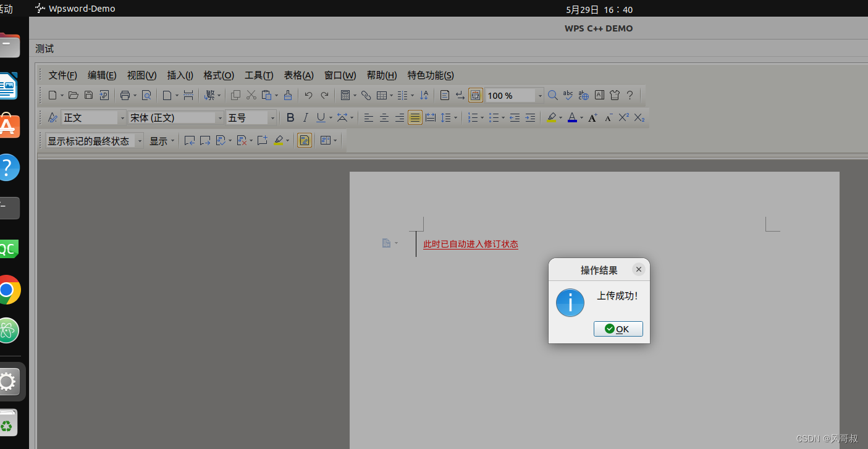Click the skin shirt icon
Viewport: 868px width, 449px height.
(614, 95)
